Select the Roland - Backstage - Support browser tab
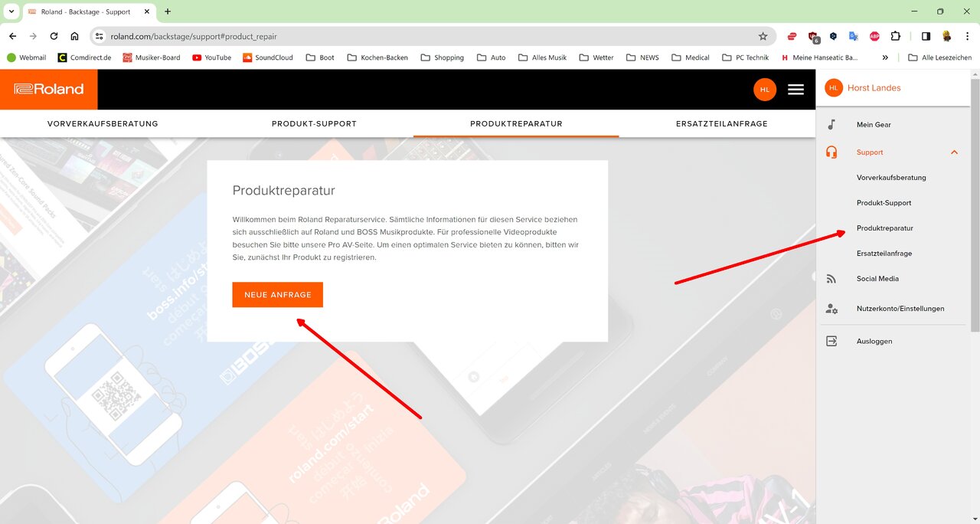The height and width of the screenshot is (524, 980). click(88, 11)
